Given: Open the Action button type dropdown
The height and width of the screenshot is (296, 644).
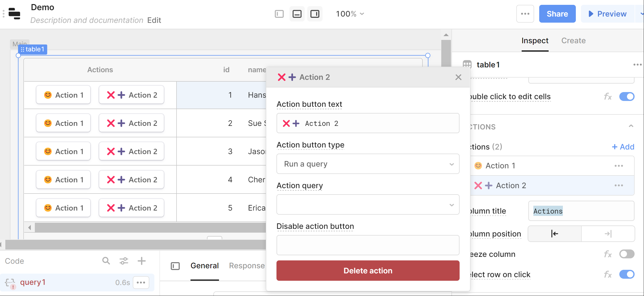Looking at the screenshot, I should pos(368,164).
